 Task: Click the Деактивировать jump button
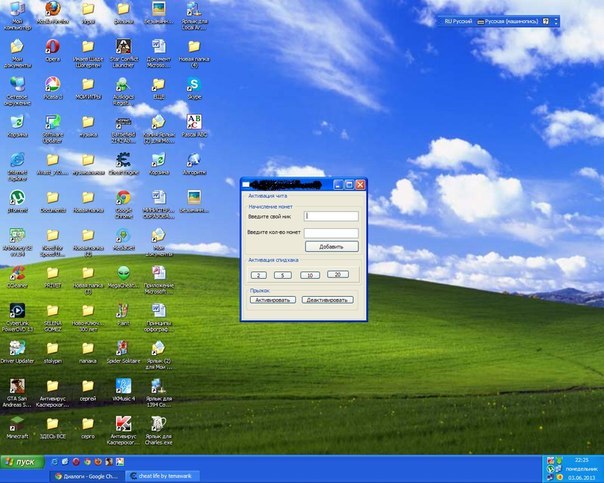click(x=327, y=300)
